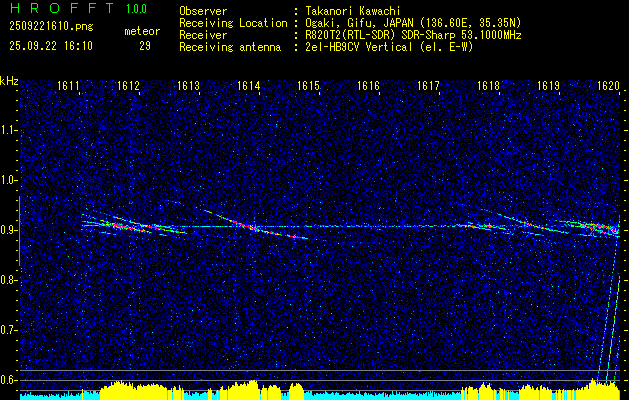
Task: Click the 1614 time marker
Action: click(249, 87)
